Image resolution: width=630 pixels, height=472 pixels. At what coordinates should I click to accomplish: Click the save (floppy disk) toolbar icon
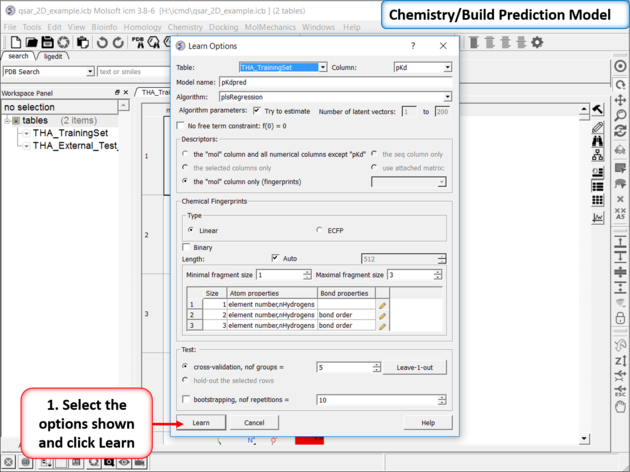[48, 43]
